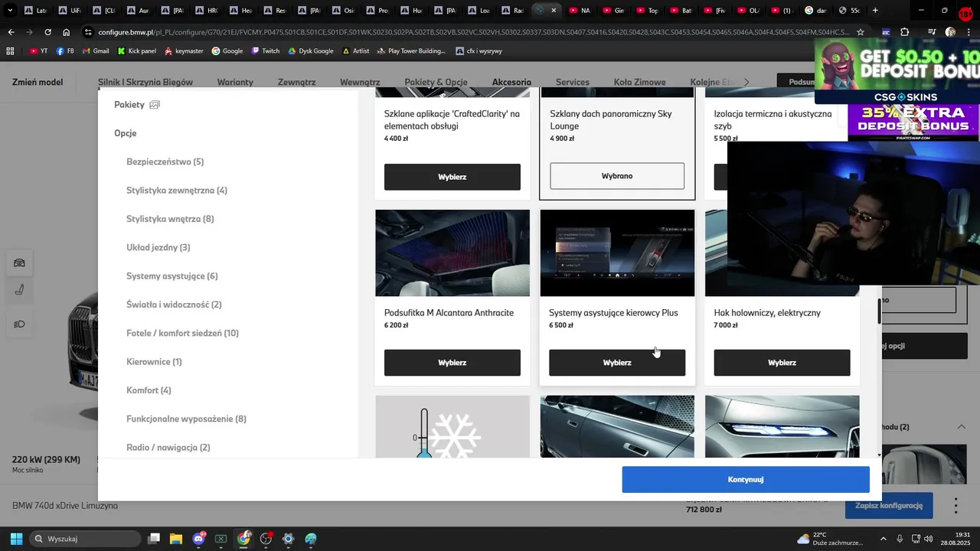Select the Stylistyka wnętrza (8) category
Viewport: 980px width, 551px height.
click(170, 219)
